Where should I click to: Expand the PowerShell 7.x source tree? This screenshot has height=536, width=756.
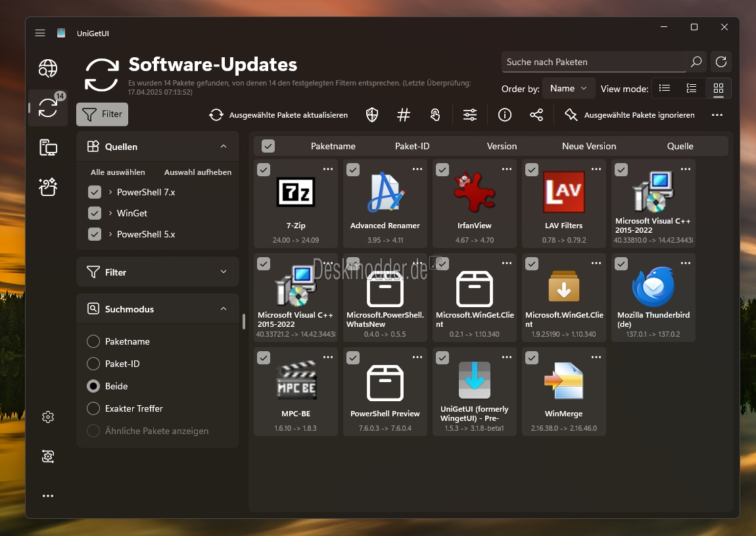(110, 192)
